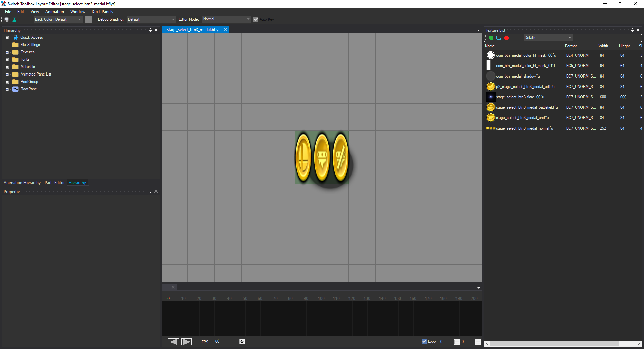
Task: Select stage_select_btn3_medal_end^u texture thumbnail
Action: point(491,118)
